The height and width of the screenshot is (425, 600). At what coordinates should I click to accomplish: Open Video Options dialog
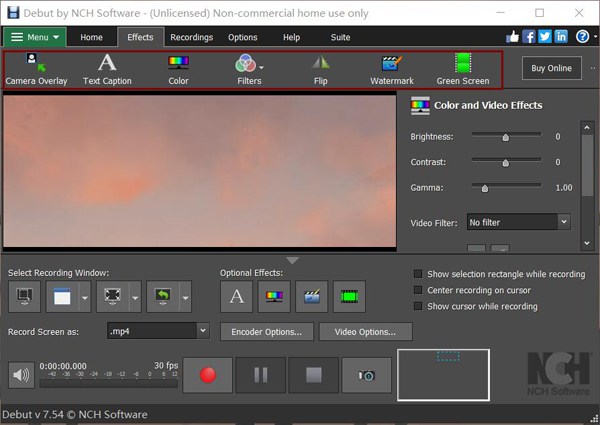(365, 331)
